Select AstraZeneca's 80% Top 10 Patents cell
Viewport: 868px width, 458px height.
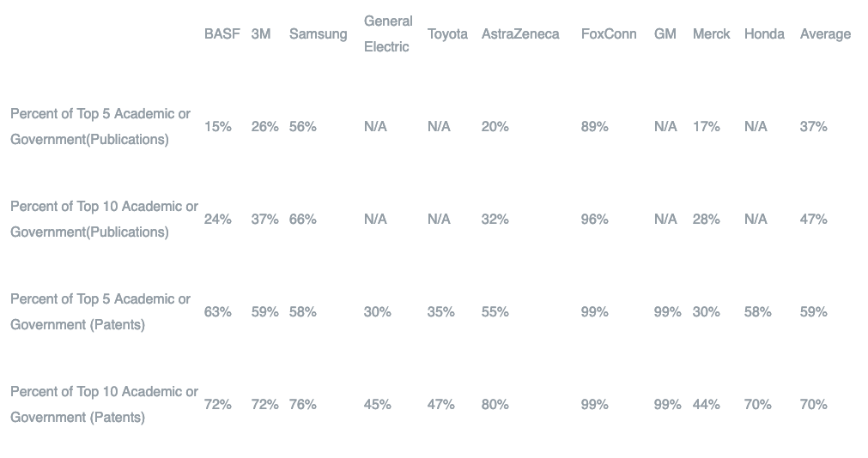coord(495,404)
